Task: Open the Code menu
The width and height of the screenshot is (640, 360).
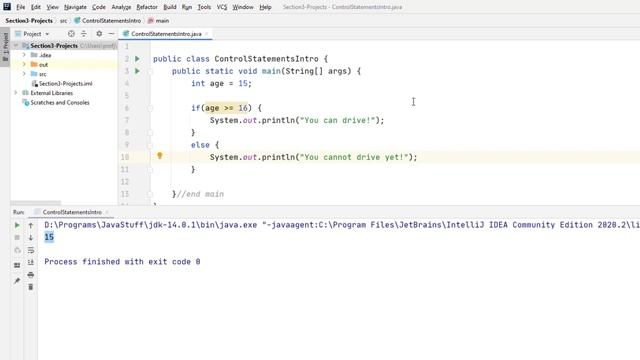Action: 99,7
